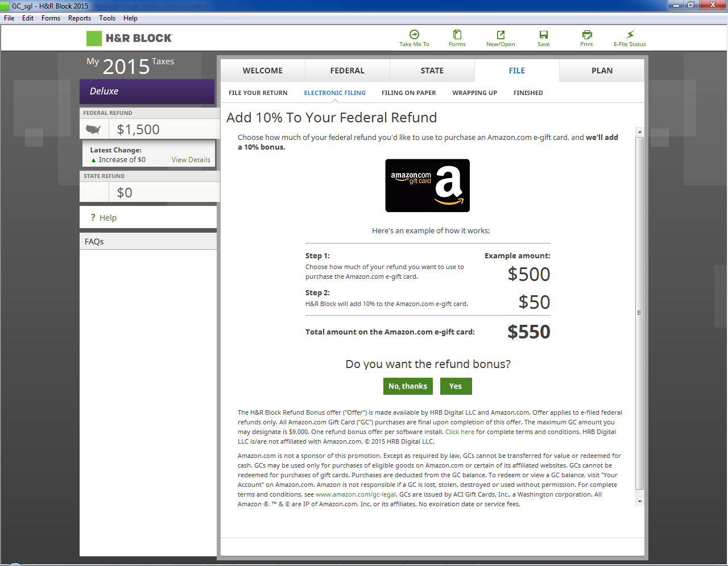Open View Details link for latest change
This screenshot has height=566, width=728.
point(191,160)
